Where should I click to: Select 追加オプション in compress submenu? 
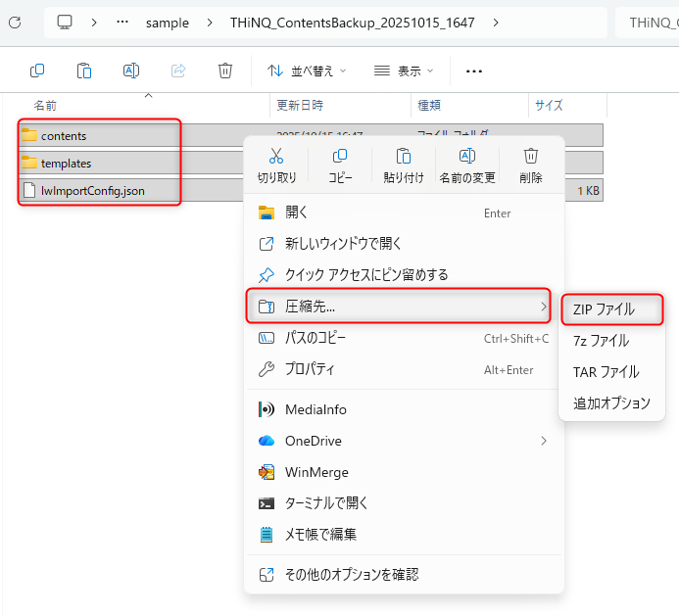[x=611, y=403]
